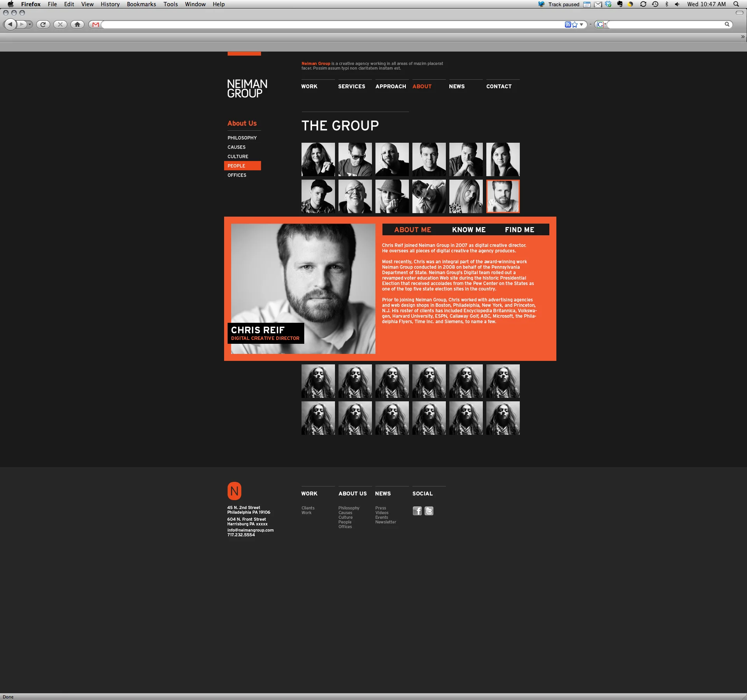Screen dimensions: 747x700
Task: Click the Twitter icon in footer
Action: (429, 511)
